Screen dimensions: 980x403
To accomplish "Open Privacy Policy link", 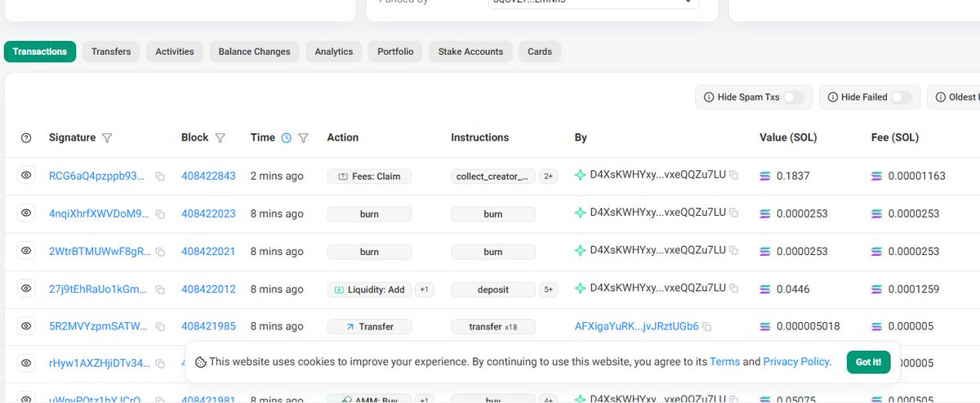I will click(796, 361).
